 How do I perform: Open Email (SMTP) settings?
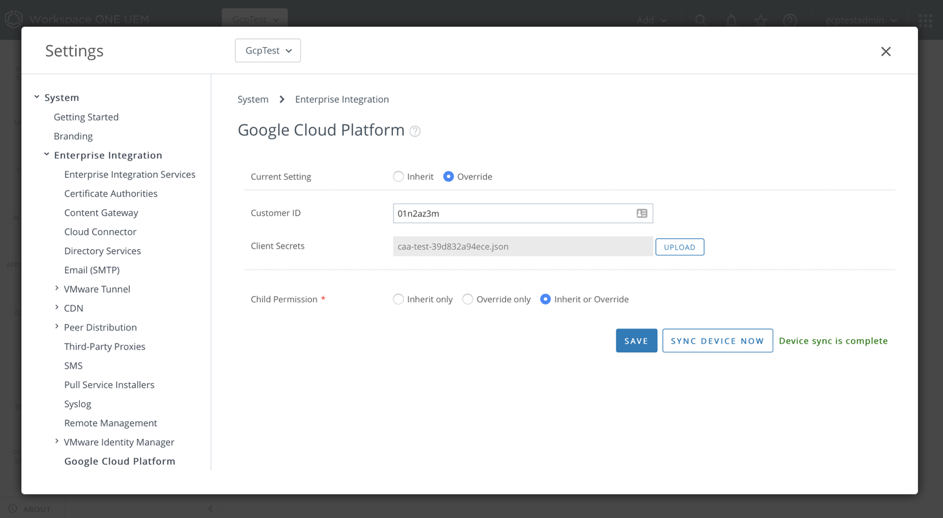click(x=92, y=270)
